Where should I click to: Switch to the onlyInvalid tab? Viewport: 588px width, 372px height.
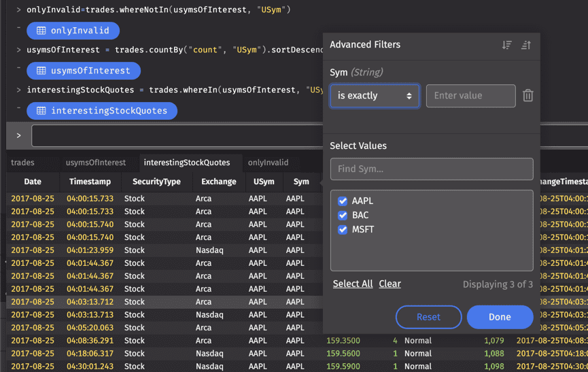click(x=268, y=163)
